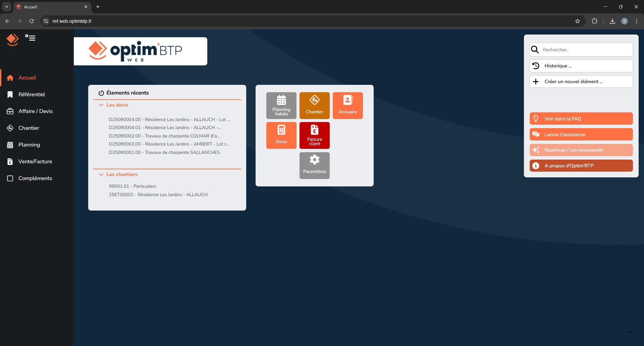
Task: Open the Annuaire contacts tile
Action: click(347, 105)
